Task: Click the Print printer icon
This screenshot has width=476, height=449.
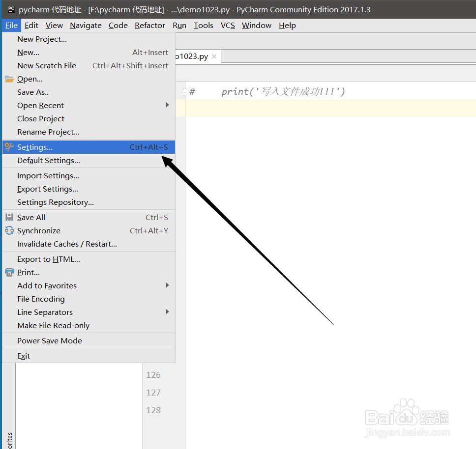Action: 9,272
